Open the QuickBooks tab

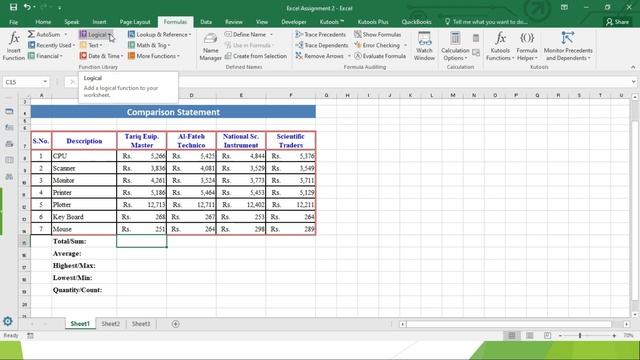[x=416, y=22]
